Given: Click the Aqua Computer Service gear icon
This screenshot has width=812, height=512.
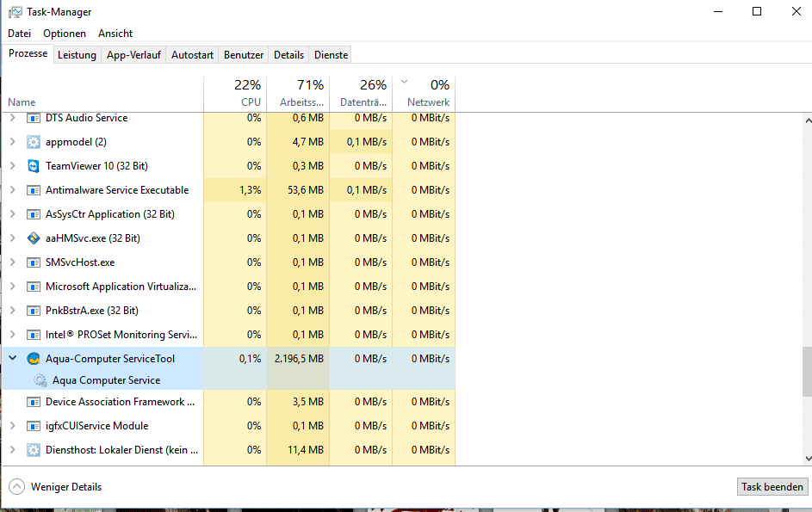Looking at the screenshot, I should tap(40, 380).
